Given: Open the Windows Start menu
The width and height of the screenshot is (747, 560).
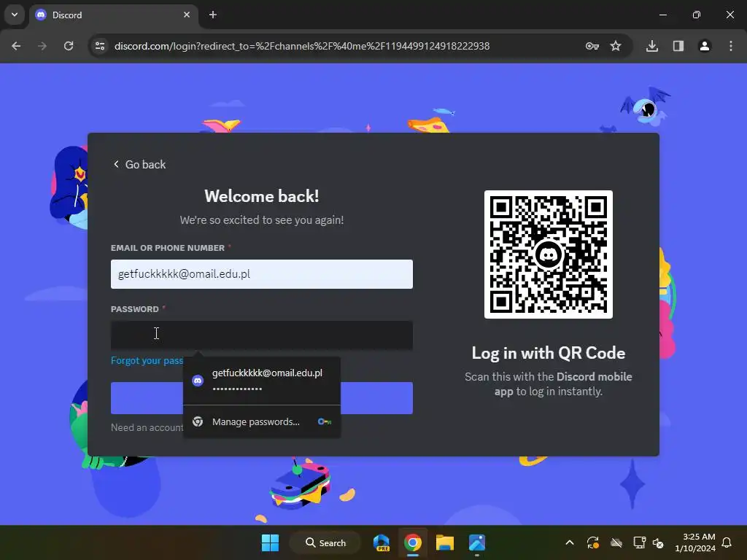Looking at the screenshot, I should point(270,542).
